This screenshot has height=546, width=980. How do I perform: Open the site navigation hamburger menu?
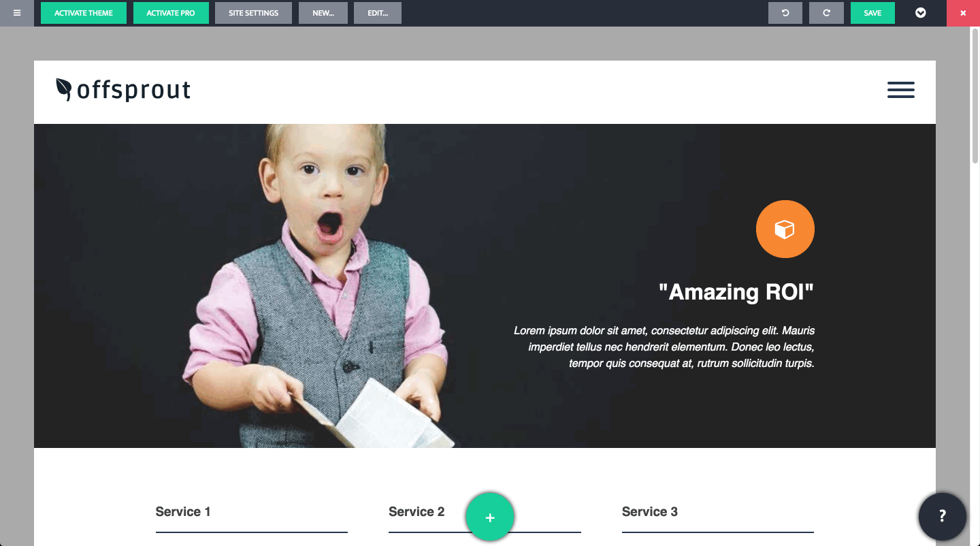pos(901,90)
